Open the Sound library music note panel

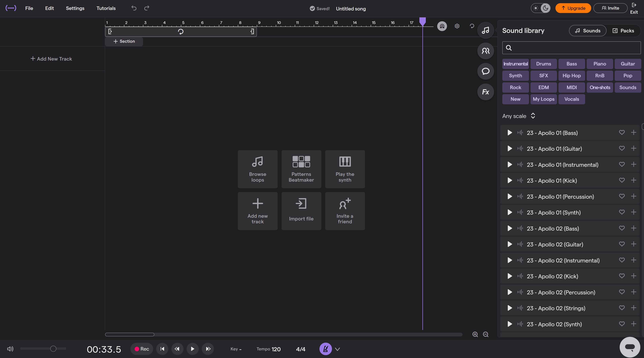[x=485, y=30]
